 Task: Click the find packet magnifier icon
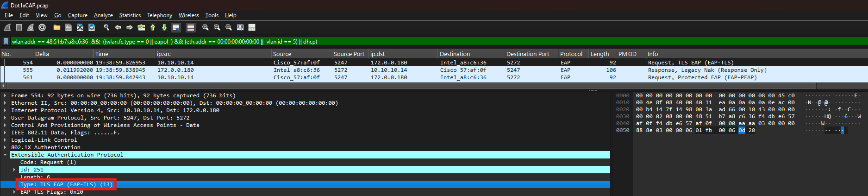point(106,28)
